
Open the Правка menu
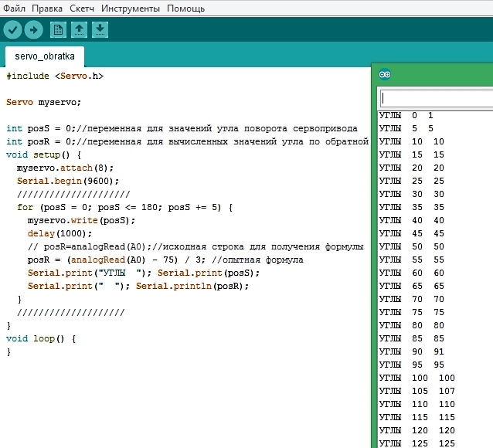click(48, 8)
